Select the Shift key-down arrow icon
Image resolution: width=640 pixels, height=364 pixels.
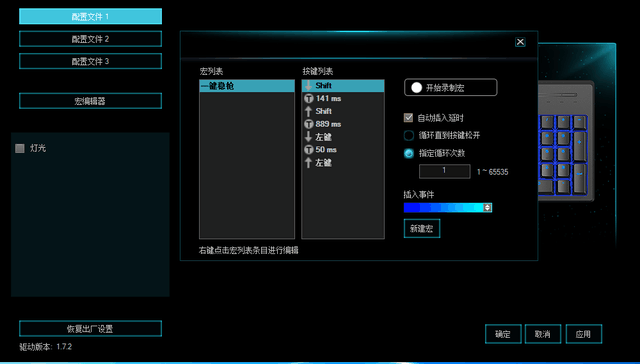pyautogui.click(x=309, y=86)
